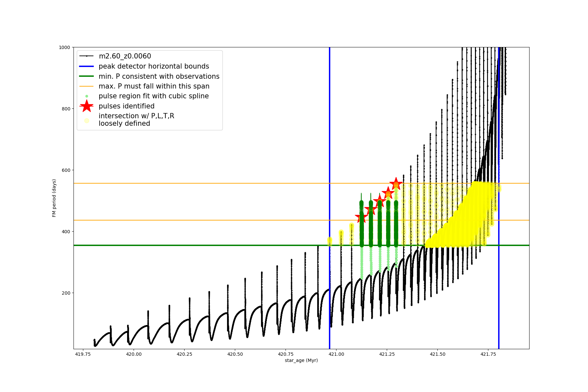This screenshot has width=588, height=392.
Task: Click the 'pulses identified' legend label
Action: pos(126,106)
